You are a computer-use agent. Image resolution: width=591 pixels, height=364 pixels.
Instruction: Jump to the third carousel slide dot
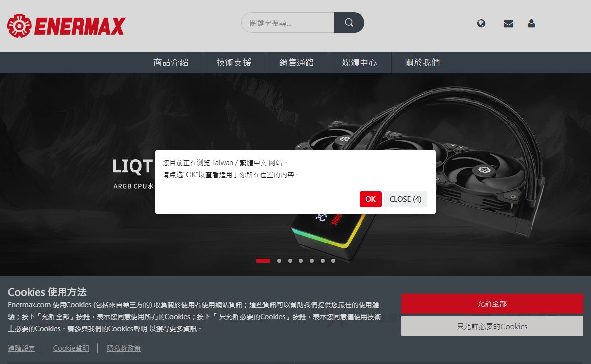coord(290,261)
